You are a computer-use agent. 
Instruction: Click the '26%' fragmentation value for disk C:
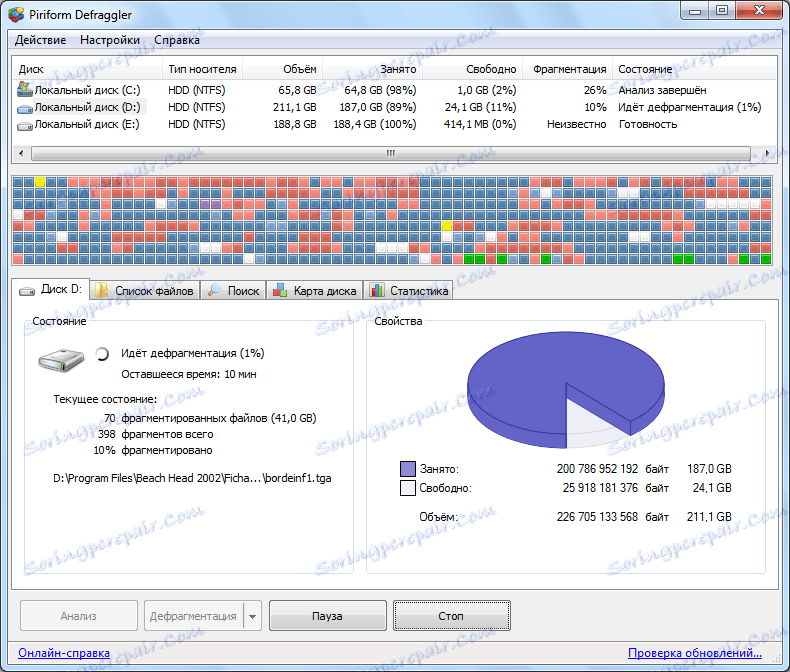pos(595,90)
